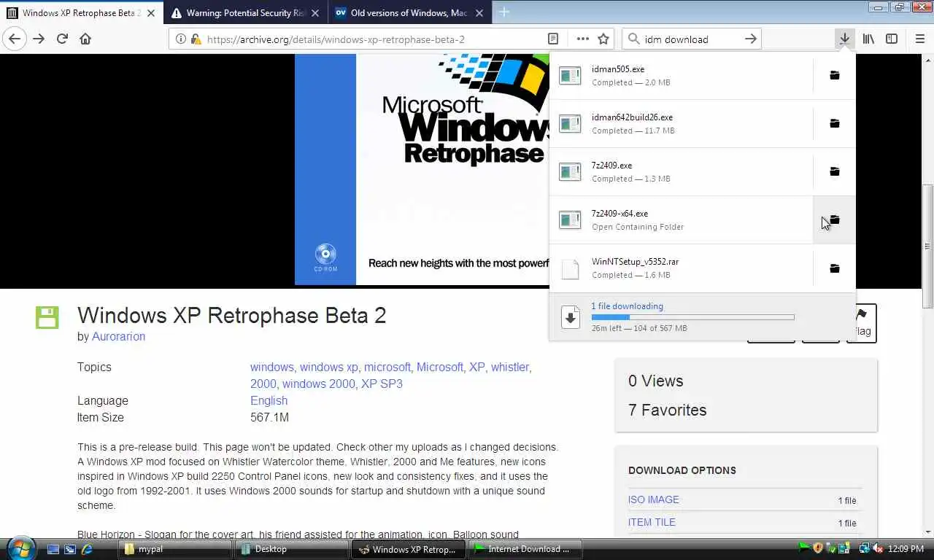Close the Old versions of Windows tab

(479, 13)
